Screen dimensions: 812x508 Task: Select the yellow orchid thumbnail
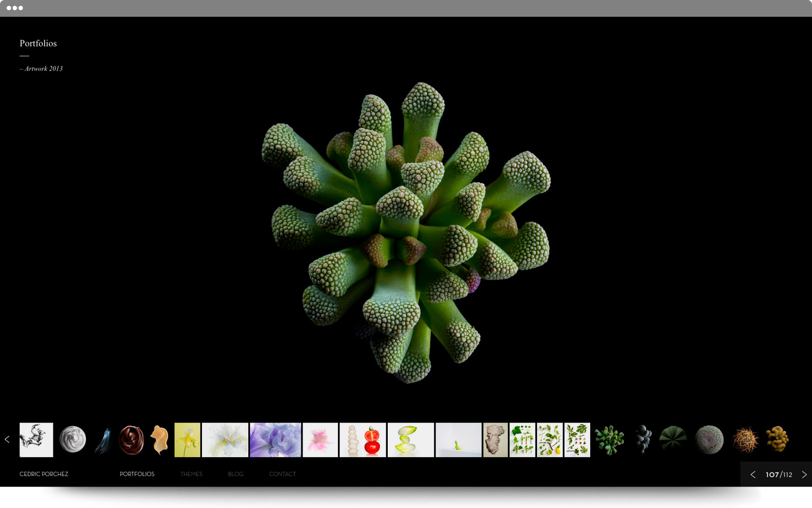click(x=187, y=440)
